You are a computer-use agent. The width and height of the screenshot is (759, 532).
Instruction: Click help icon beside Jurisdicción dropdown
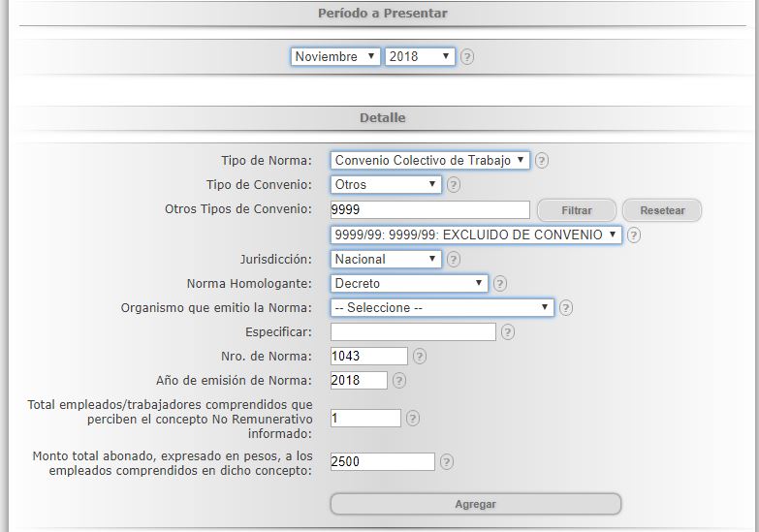pyautogui.click(x=454, y=260)
